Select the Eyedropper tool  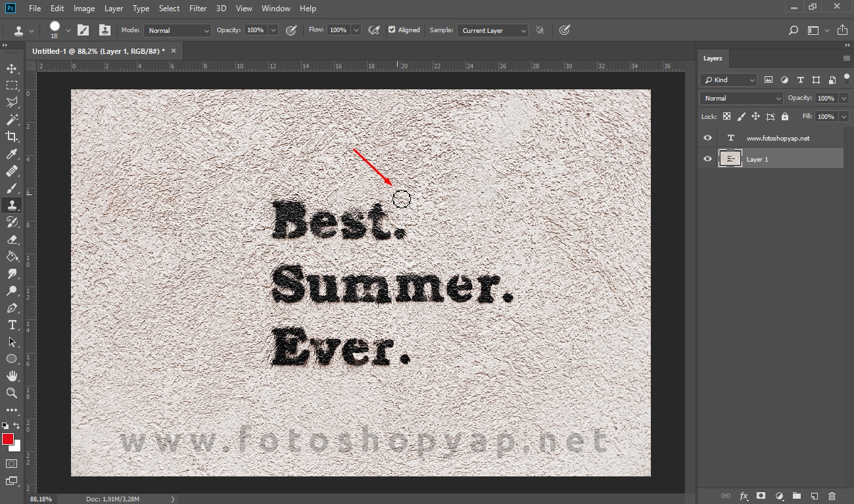12,154
